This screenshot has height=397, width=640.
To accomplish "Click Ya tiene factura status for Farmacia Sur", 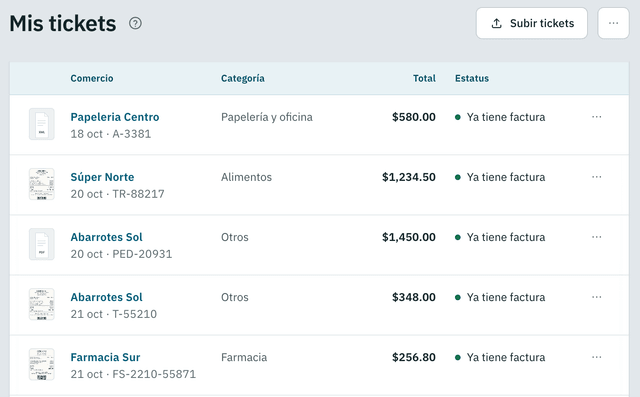I will pyautogui.click(x=500, y=357).
